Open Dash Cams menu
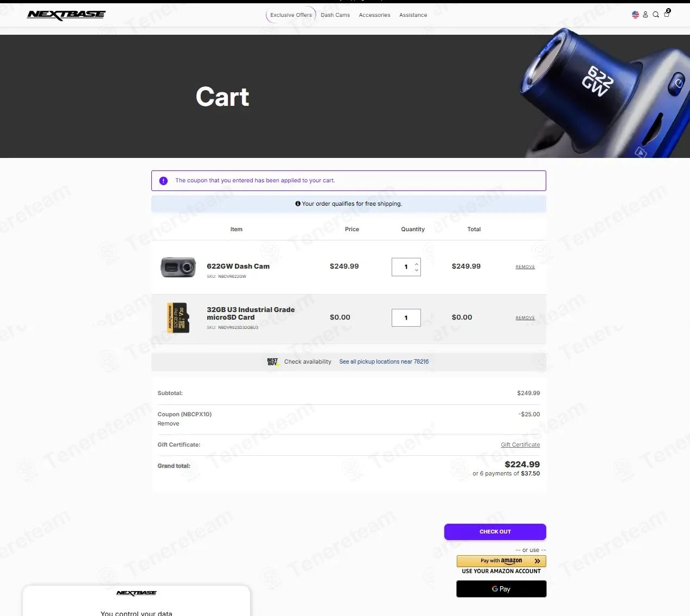This screenshot has height=616, width=690. point(335,15)
